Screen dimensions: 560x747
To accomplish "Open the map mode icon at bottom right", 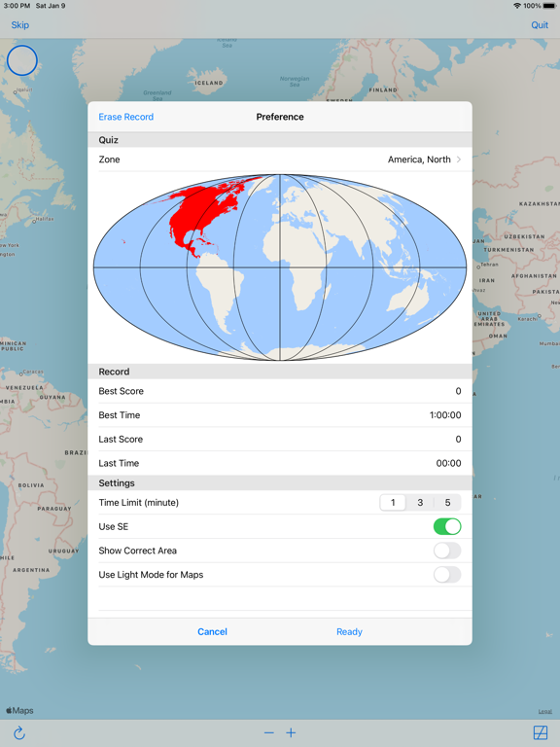I will (x=541, y=732).
